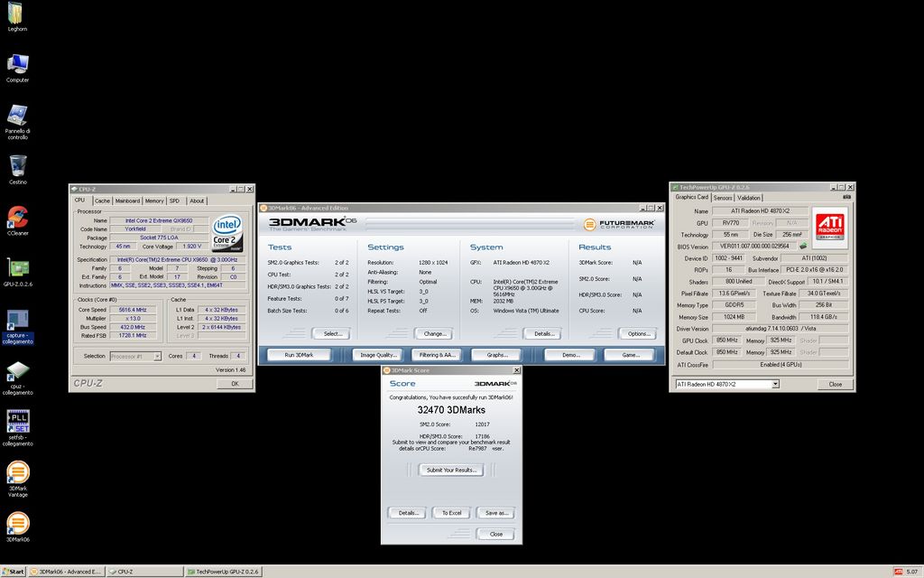The height and width of the screenshot is (578, 924).
Task: Click the Close button in GPU-Z
Action: click(x=835, y=384)
